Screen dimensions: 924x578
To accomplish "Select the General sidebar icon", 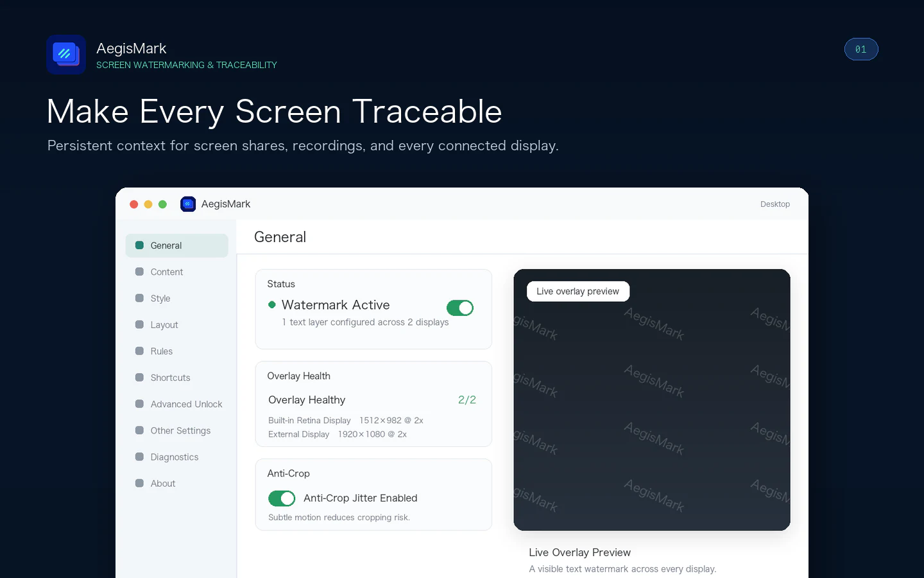I will pos(139,245).
